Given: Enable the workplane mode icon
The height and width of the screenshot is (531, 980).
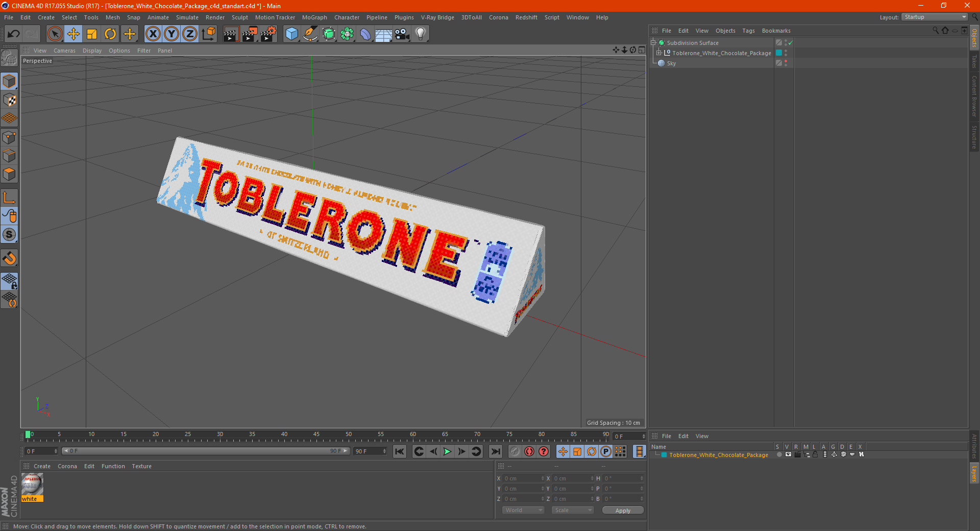Looking at the screenshot, I should 9,118.
